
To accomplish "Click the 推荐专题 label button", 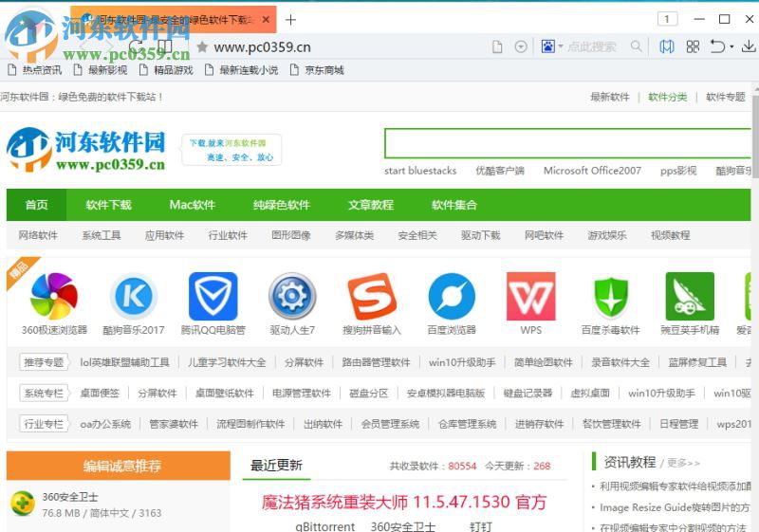I will (44, 362).
